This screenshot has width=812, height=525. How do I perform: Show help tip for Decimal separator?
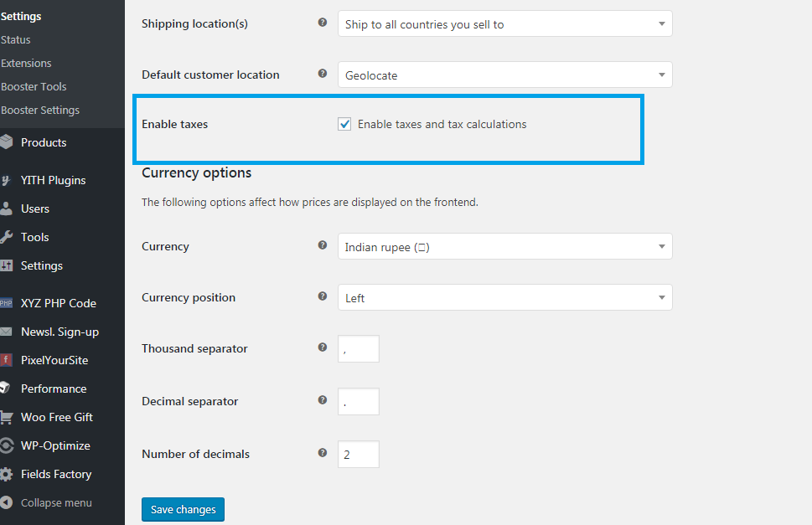tap(322, 400)
